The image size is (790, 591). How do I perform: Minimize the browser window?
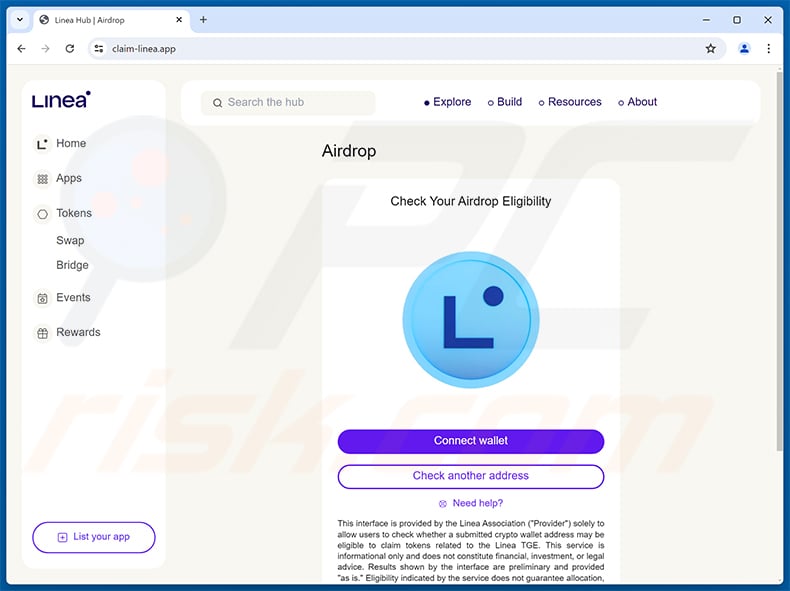(706, 20)
